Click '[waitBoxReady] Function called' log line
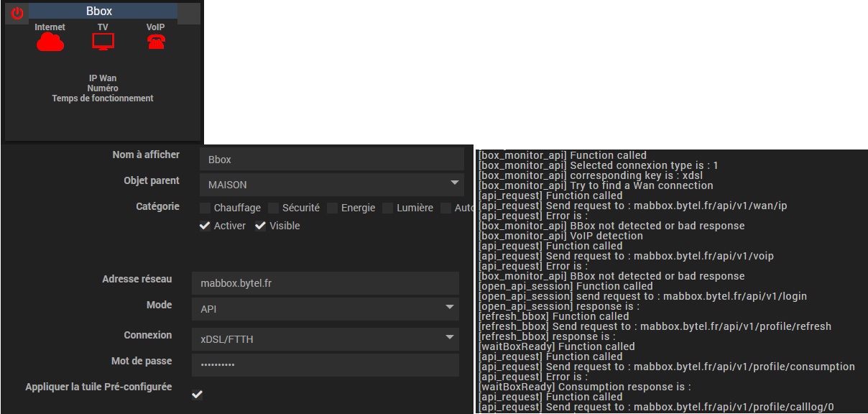868x414 pixels. click(557, 346)
